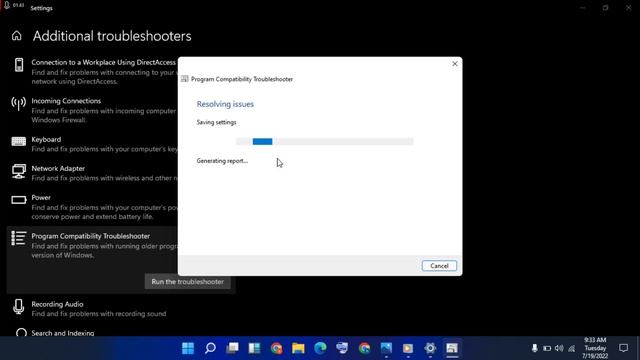
Task: Open Widgets from the taskbar
Action: click(x=254, y=348)
